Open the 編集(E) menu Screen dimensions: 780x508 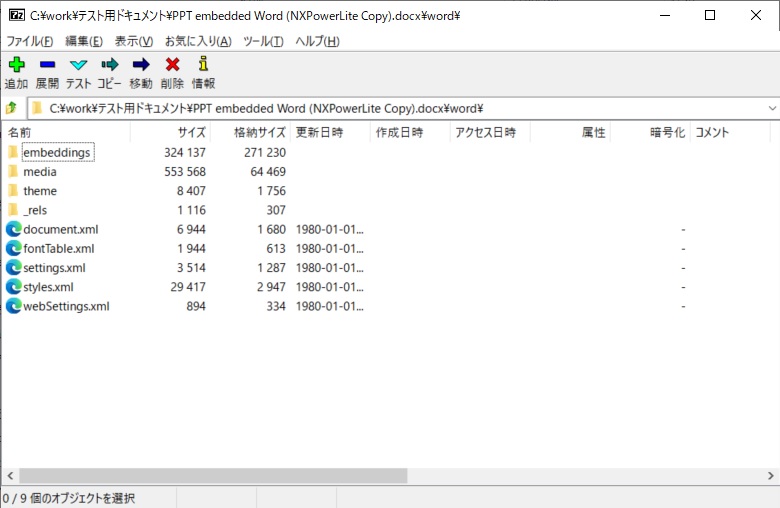click(x=84, y=41)
